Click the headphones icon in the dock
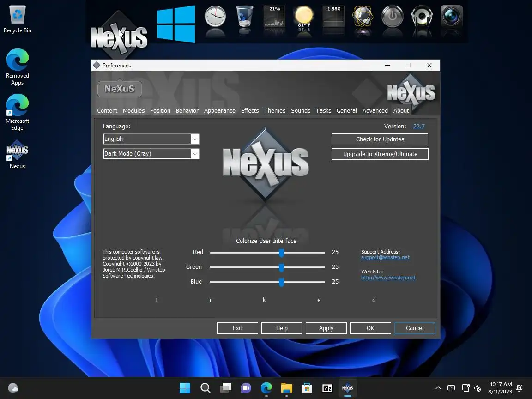The image size is (532, 399). point(422,17)
